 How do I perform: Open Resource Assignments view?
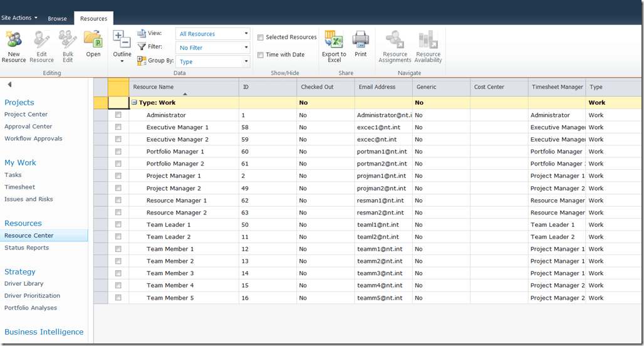click(395, 41)
